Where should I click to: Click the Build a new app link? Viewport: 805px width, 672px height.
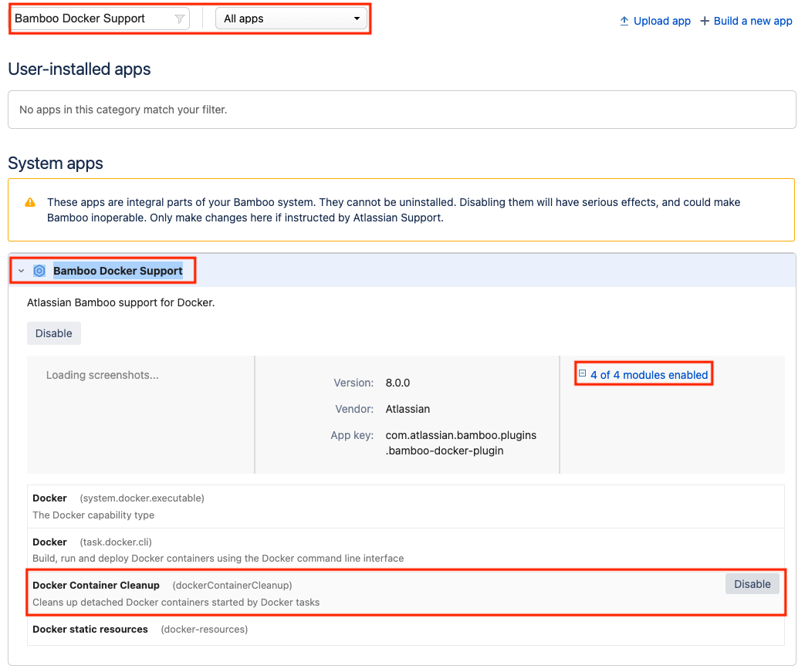coord(753,21)
